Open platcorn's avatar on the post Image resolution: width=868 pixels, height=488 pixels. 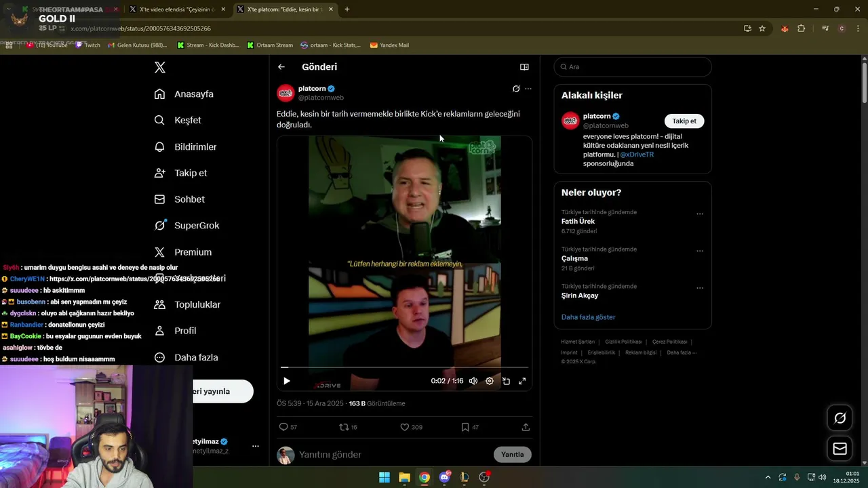(285, 93)
